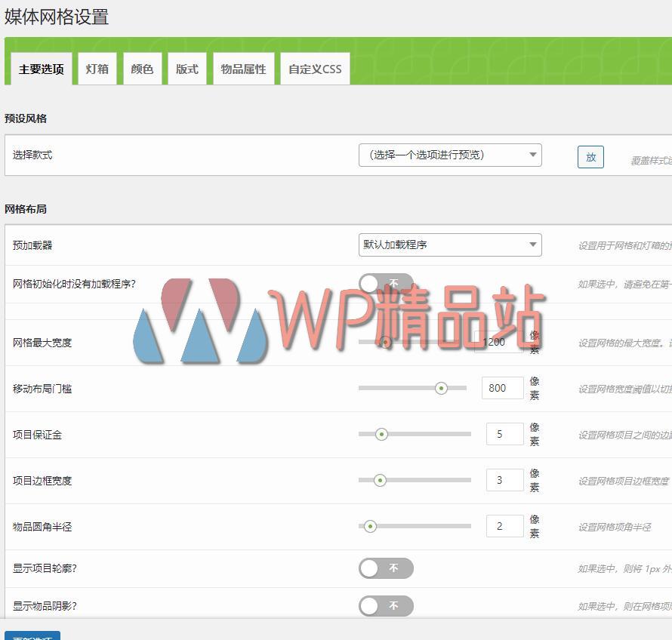Image resolution: width=672 pixels, height=640 pixels.
Task: Return to the 主要选项 tab
Action: coord(39,68)
